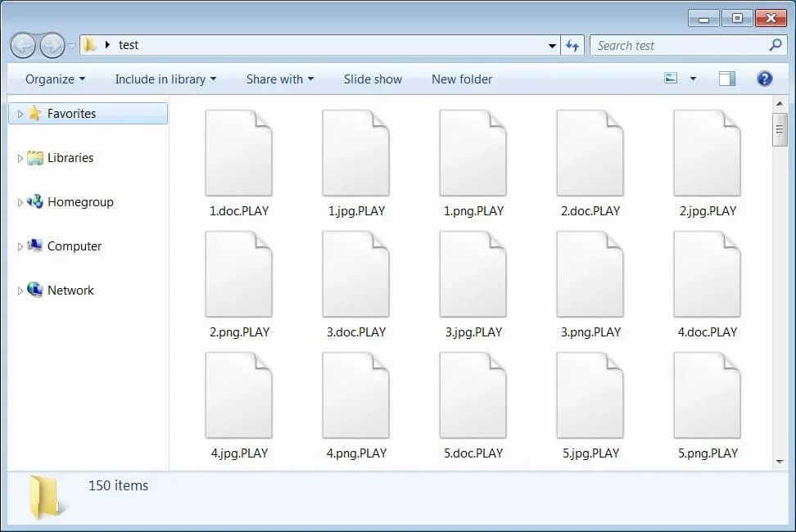Viewport: 796px width, 532px height.
Task: Expand the Libraries tree node
Action: (20, 158)
